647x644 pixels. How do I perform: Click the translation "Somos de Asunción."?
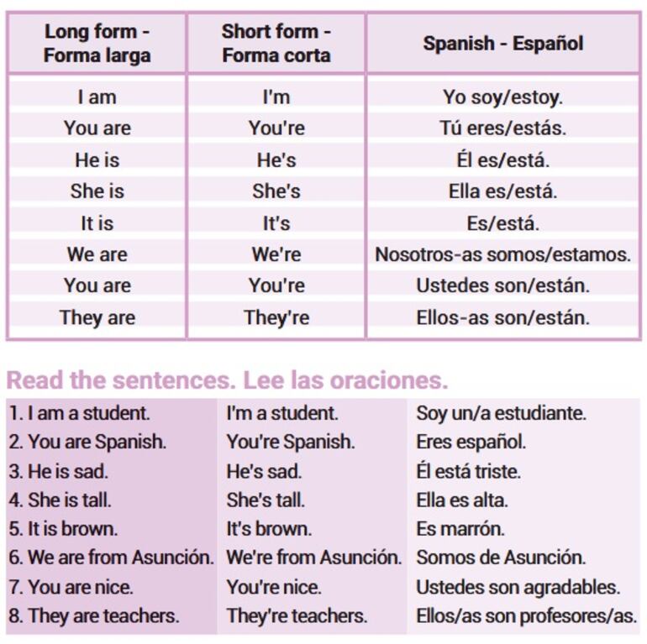[501, 558]
